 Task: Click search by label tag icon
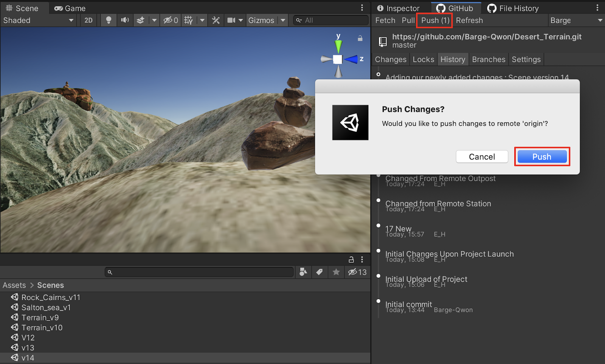320,272
